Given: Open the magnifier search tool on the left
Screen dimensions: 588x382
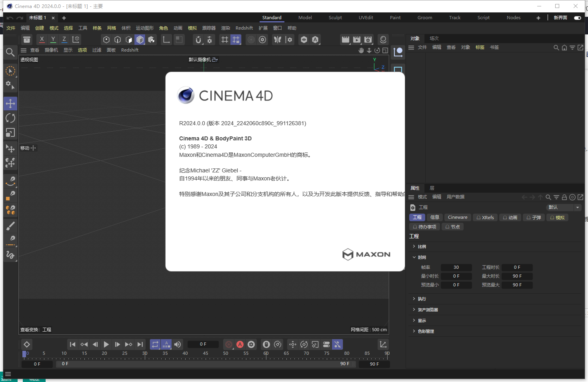Looking at the screenshot, I should [x=10, y=52].
